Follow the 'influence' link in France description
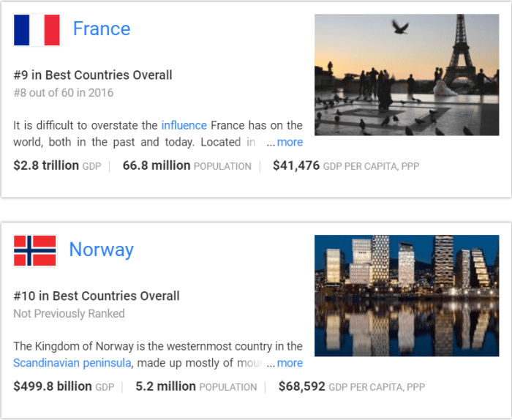The height and width of the screenshot is (420, 512). (184, 125)
